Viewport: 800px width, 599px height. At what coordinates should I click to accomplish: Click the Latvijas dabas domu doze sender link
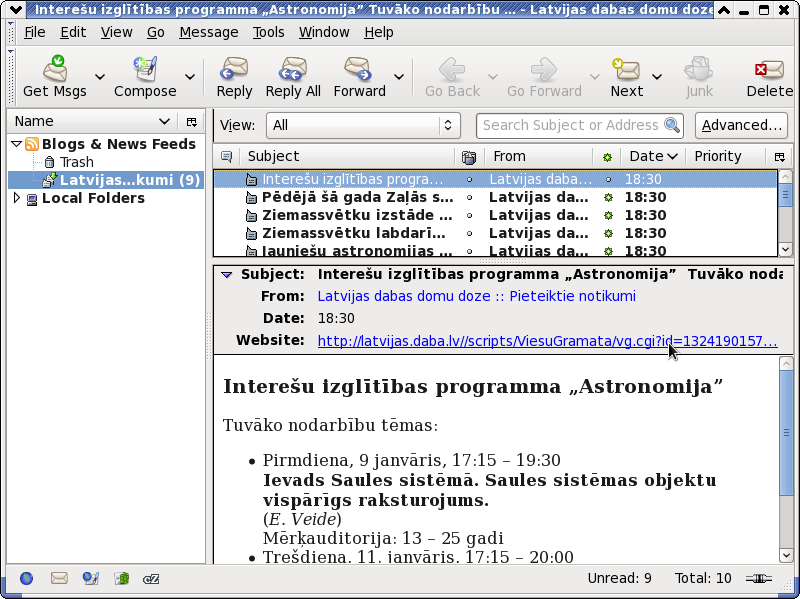[477, 296]
